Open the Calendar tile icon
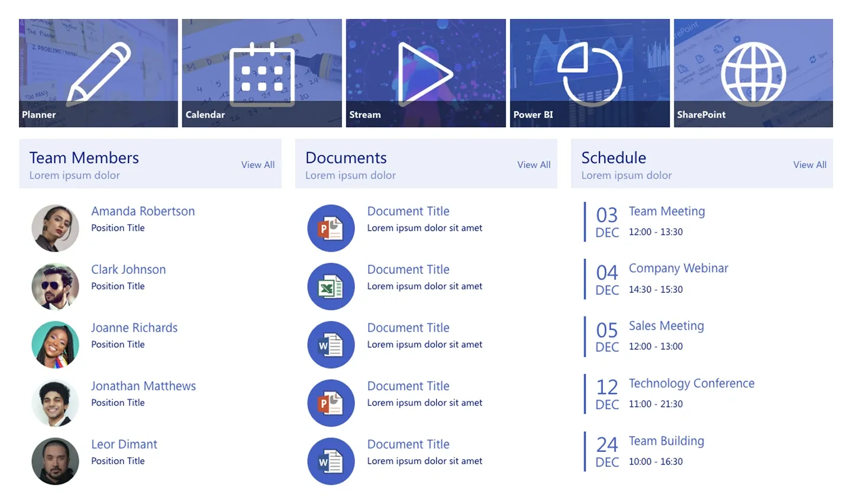 click(x=262, y=75)
